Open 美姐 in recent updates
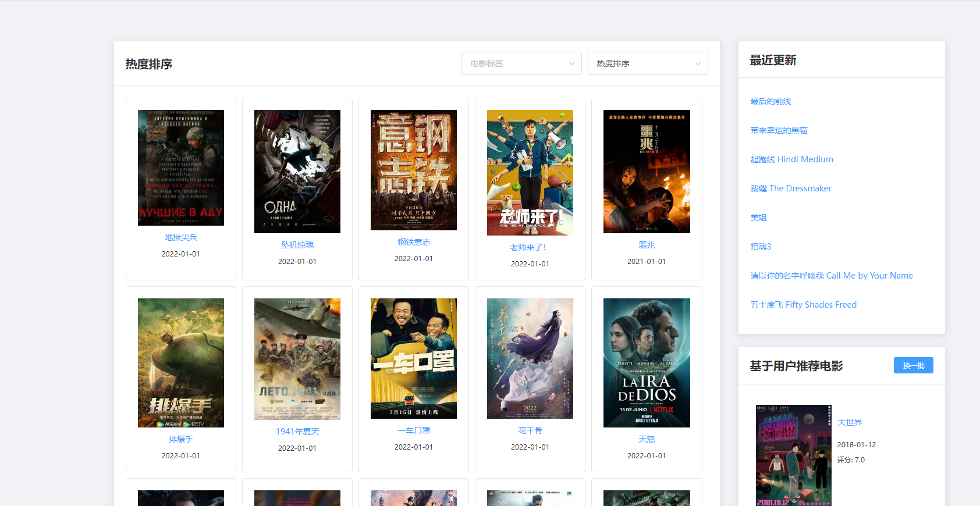This screenshot has width=980, height=506. [758, 218]
